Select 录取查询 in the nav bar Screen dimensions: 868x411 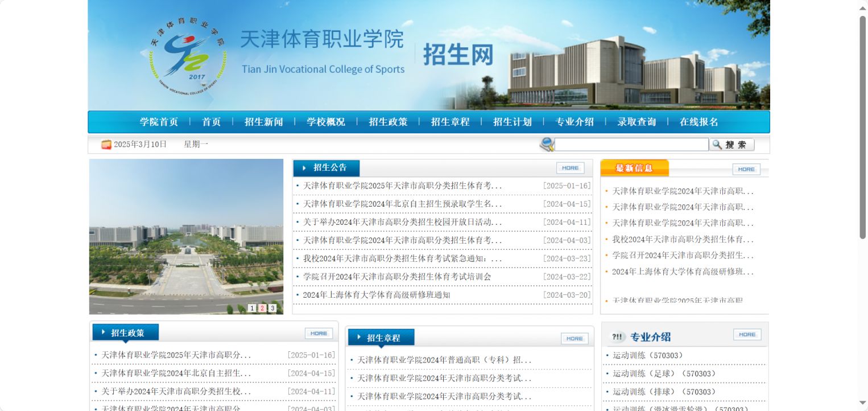pyautogui.click(x=636, y=122)
